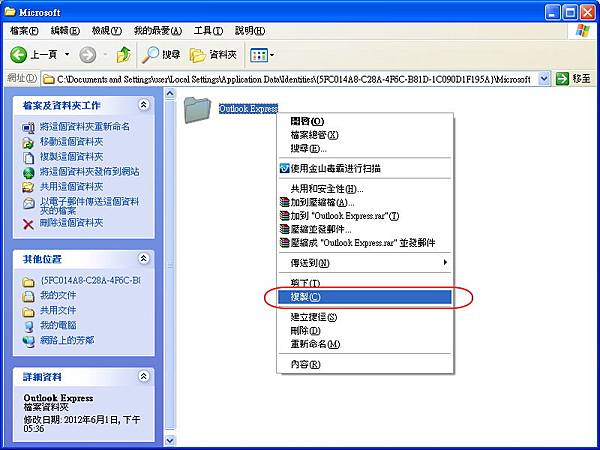This screenshot has width=600, height=450.
Task: Click 共用這個資料夾 link
Action: pyautogui.click(x=72, y=186)
